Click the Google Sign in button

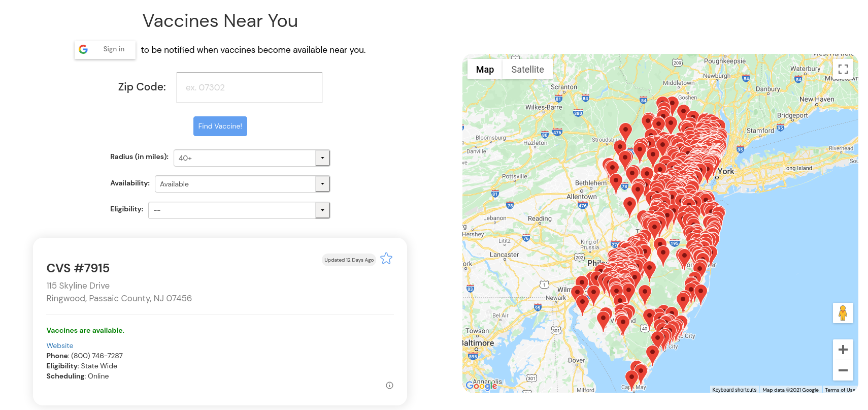pos(105,49)
